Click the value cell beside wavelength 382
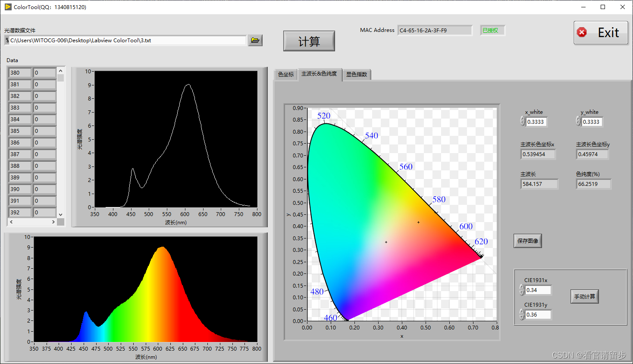 point(44,96)
